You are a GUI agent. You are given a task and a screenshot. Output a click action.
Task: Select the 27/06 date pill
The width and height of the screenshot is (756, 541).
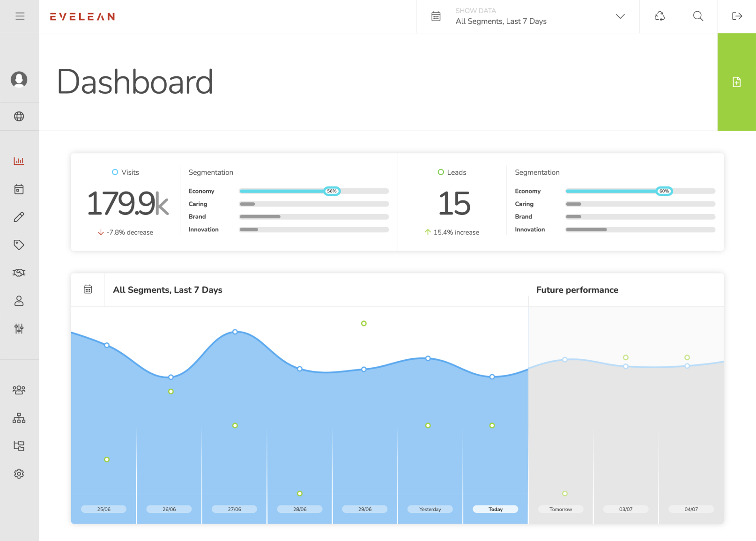pos(234,509)
